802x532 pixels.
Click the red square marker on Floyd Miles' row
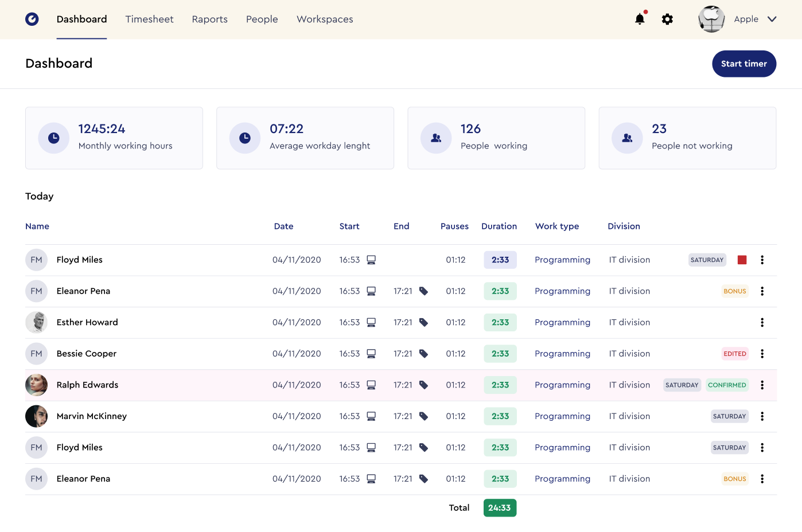(742, 260)
